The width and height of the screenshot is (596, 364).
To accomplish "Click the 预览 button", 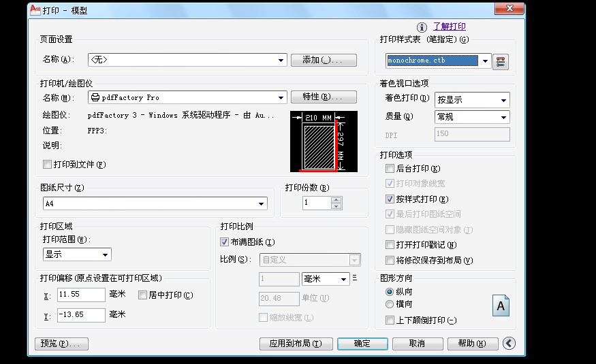I will [x=61, y=344].
